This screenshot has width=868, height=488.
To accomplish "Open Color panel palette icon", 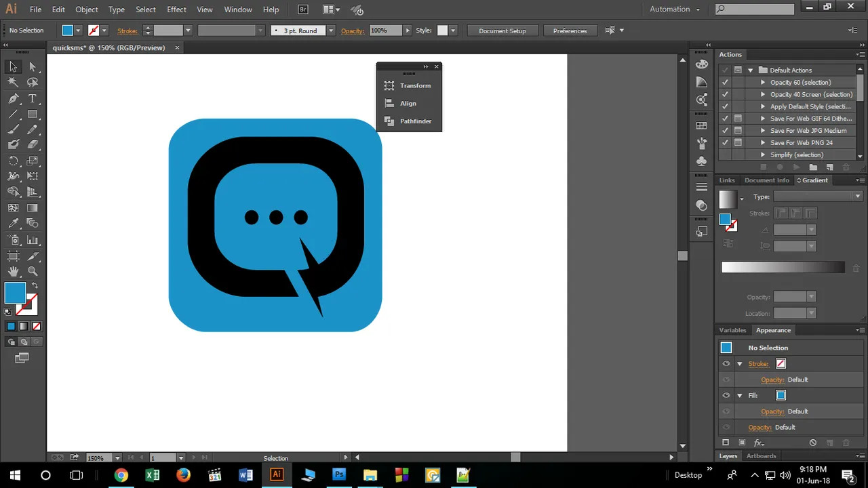I will click(x=702, y=64).
